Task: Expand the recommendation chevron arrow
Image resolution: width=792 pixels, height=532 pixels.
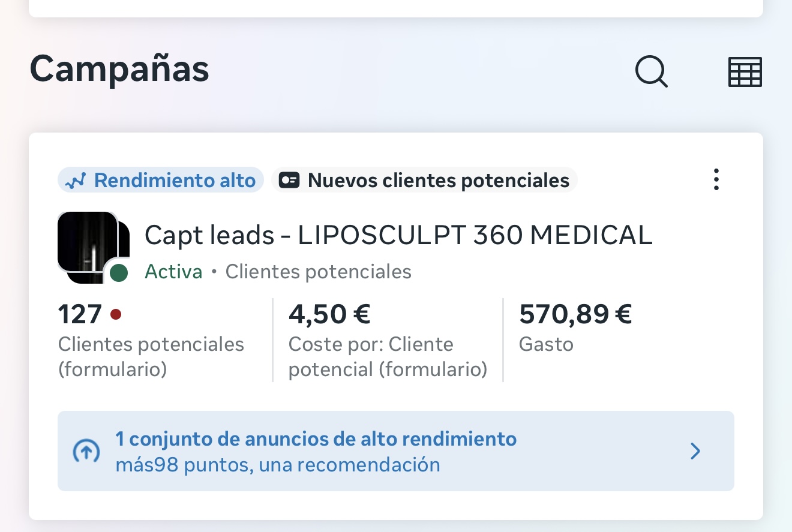Action: click(x=695, y=451)
